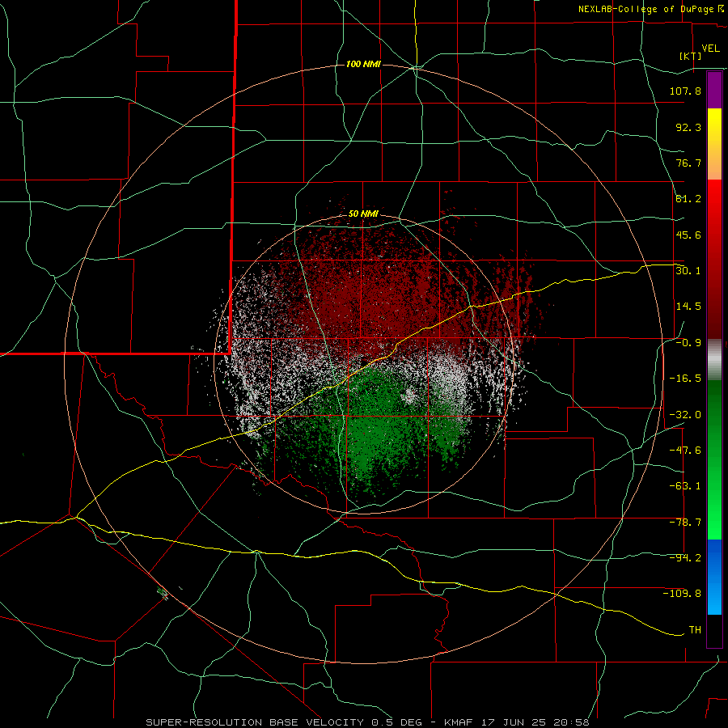Click the yellow-orange segment of color bar
This screenshot has width=728, height=728.
click(x=714, y=144)
